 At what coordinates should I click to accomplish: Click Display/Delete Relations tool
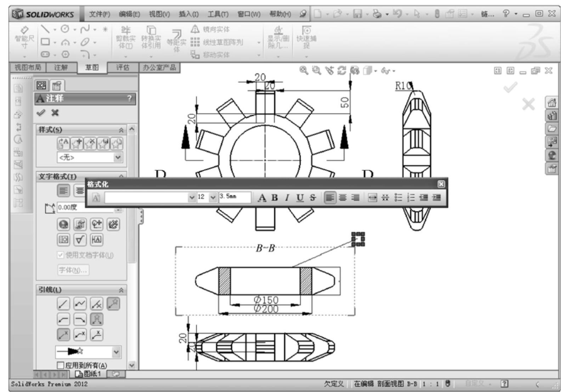pos(278,38)
